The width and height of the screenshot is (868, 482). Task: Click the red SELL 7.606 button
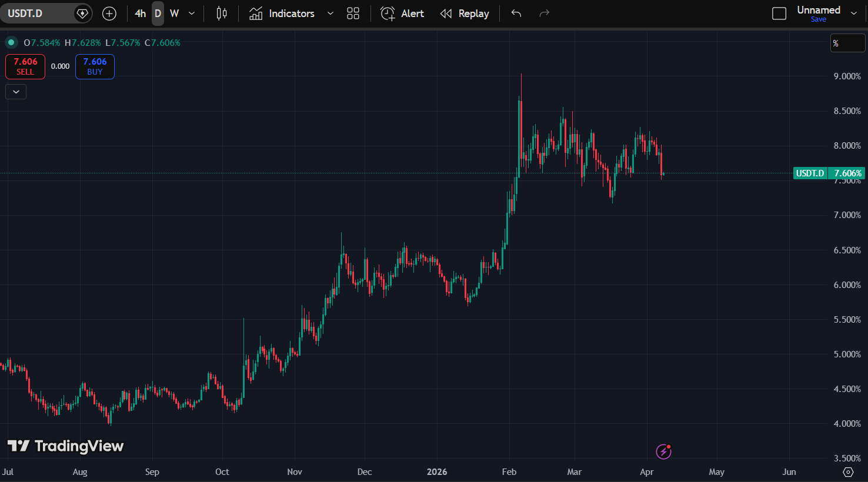click(25, 66)
